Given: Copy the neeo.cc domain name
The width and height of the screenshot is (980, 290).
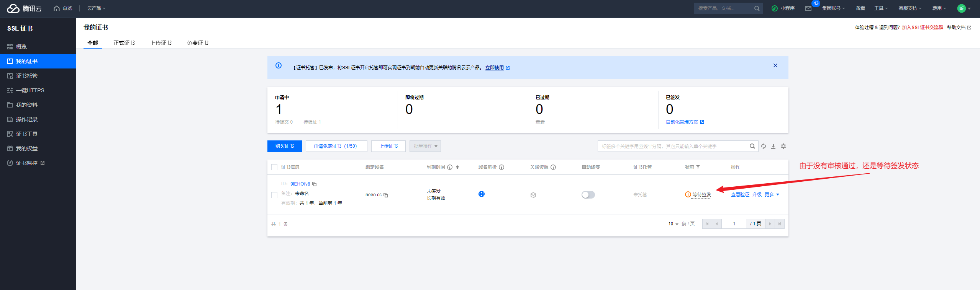Looking at the screenshot, I should click(386, 195).
